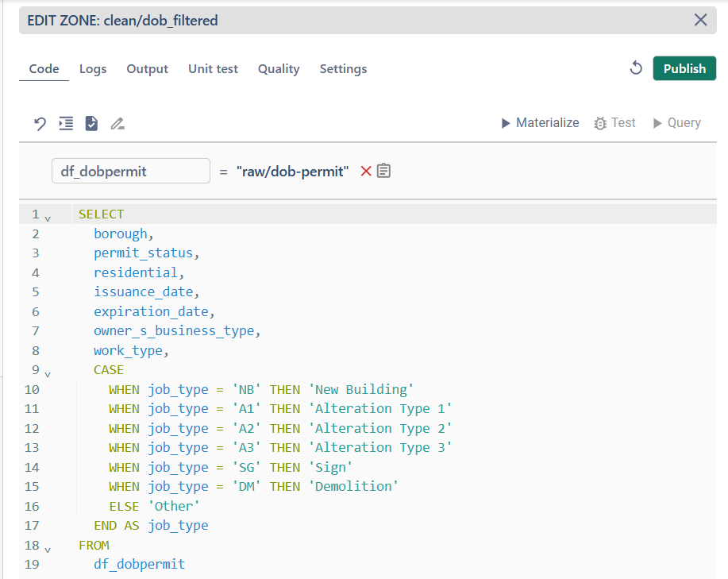
Task: Click the 'DM' value on line 15
Action: [246, 486]
